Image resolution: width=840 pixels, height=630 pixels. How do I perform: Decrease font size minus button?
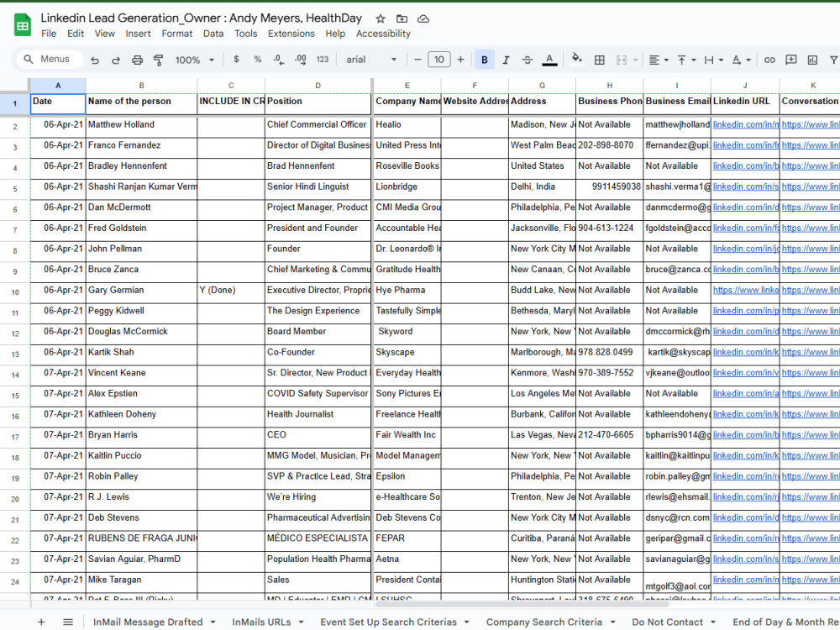tap(417, 60)
